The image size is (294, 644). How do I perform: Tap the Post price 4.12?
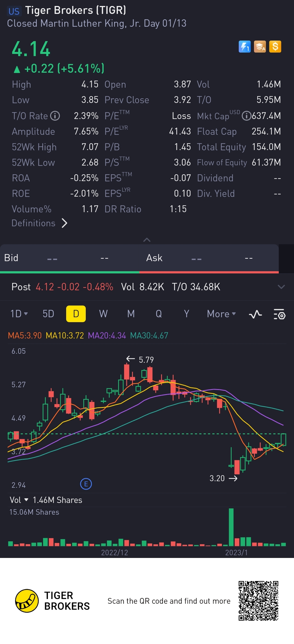[45, 287]
